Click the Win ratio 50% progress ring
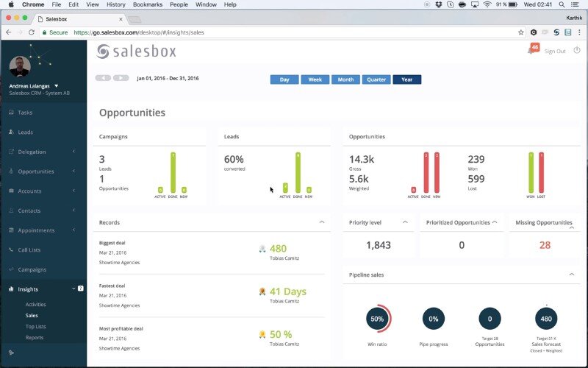The height and width of the screenshot is (368, 588). click(x=378, y=319)
